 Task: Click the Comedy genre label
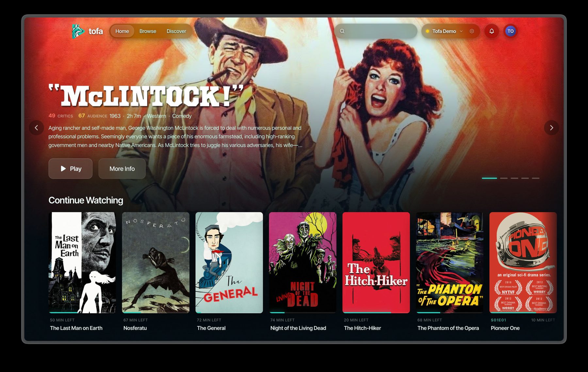pos(182,116)
